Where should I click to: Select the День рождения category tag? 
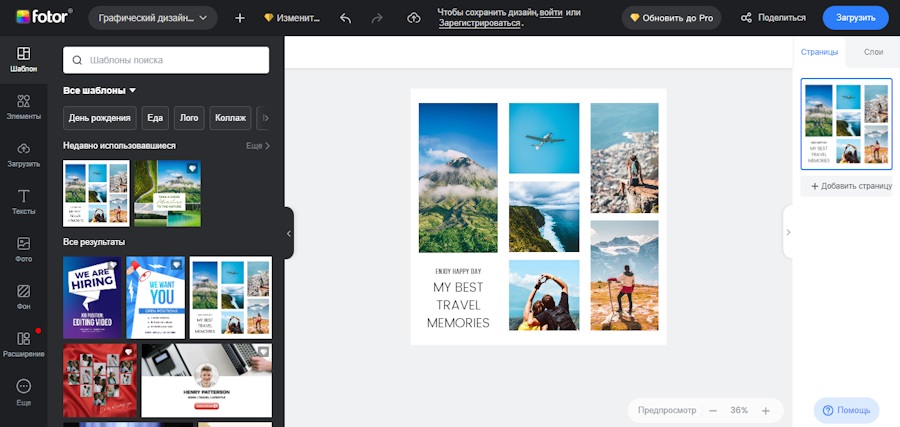click(100, 118)
